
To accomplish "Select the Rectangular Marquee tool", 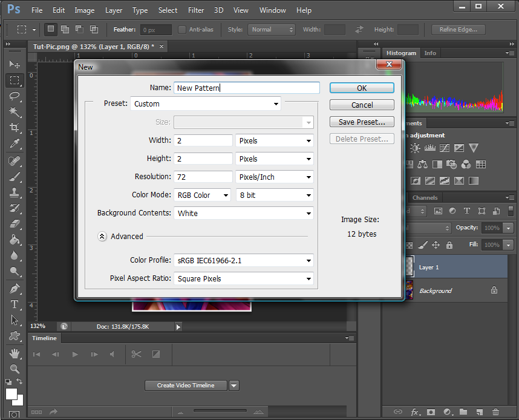I will 15,80.
